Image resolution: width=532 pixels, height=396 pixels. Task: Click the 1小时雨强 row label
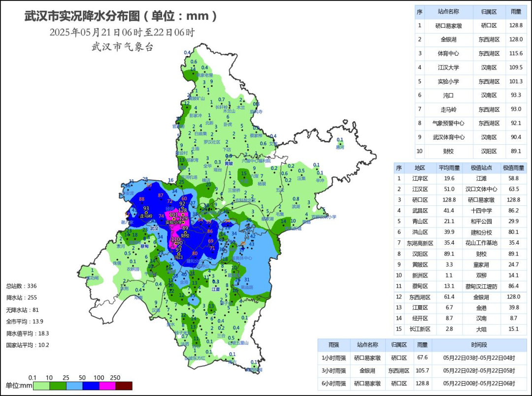(333, 358)
